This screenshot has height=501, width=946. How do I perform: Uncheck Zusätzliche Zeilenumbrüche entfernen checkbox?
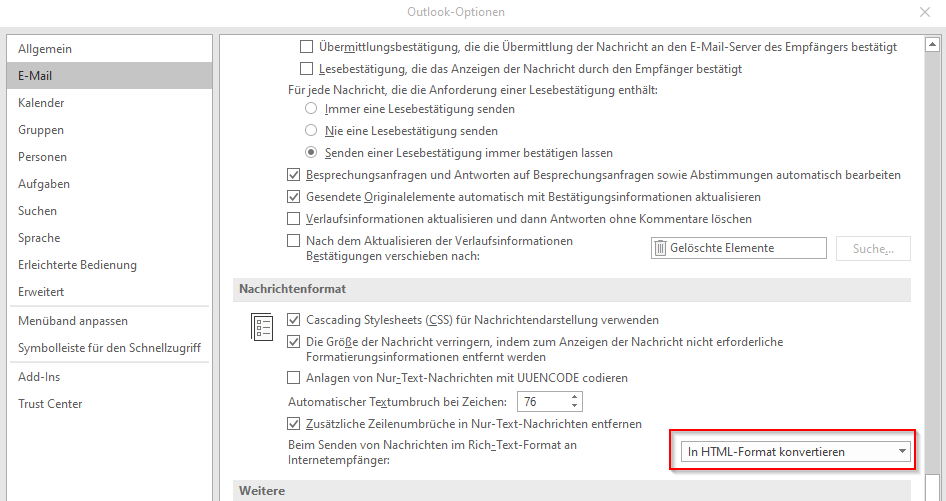[x=293, y=424]
